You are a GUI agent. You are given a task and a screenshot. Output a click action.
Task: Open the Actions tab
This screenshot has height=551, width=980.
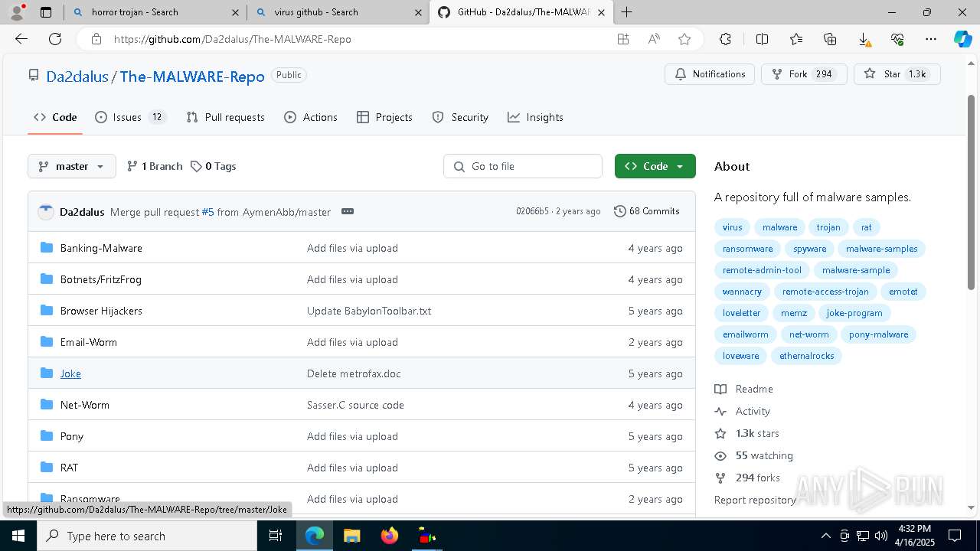(x=311, y=117)
